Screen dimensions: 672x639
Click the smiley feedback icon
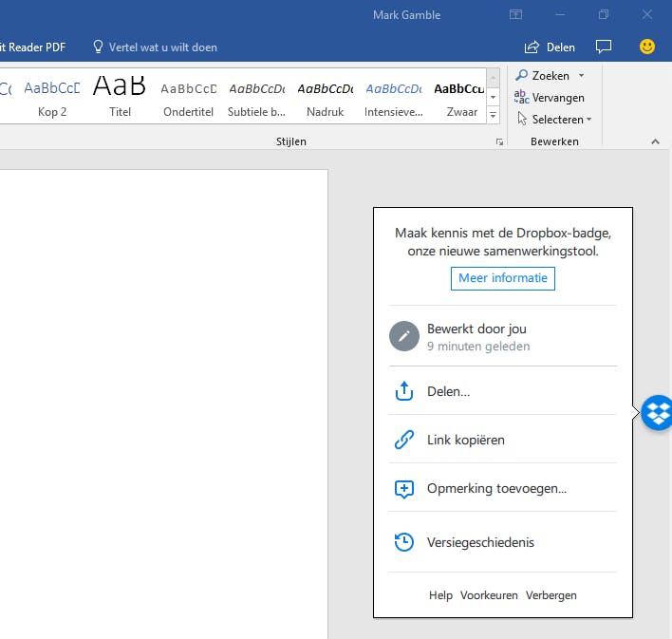[x=647, y=47]
